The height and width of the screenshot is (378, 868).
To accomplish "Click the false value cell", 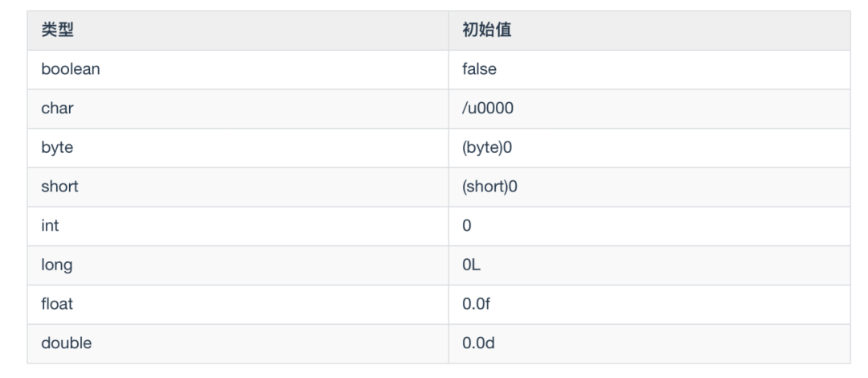I will pyautogui.click(x=480, y=69).
